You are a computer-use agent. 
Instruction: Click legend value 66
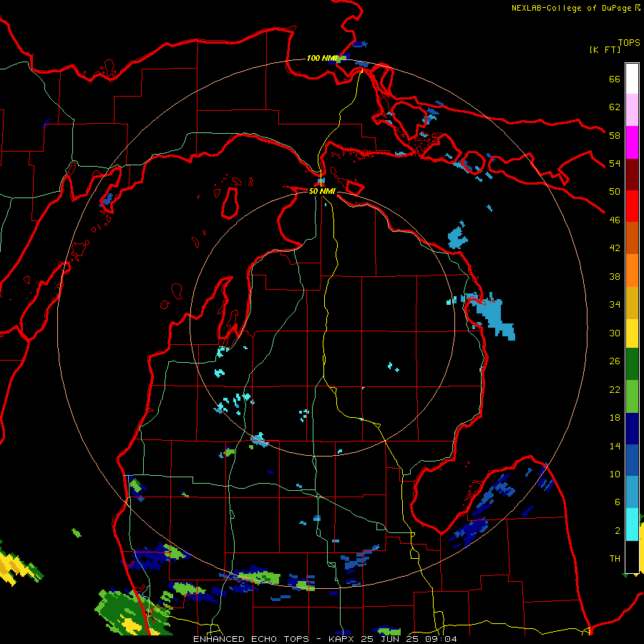615,79
